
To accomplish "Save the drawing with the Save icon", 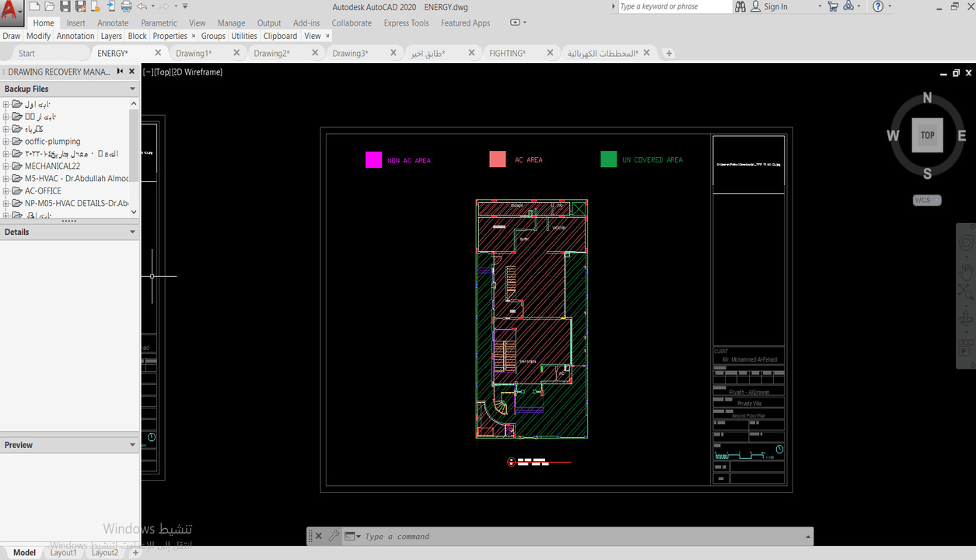I will 65,6.
